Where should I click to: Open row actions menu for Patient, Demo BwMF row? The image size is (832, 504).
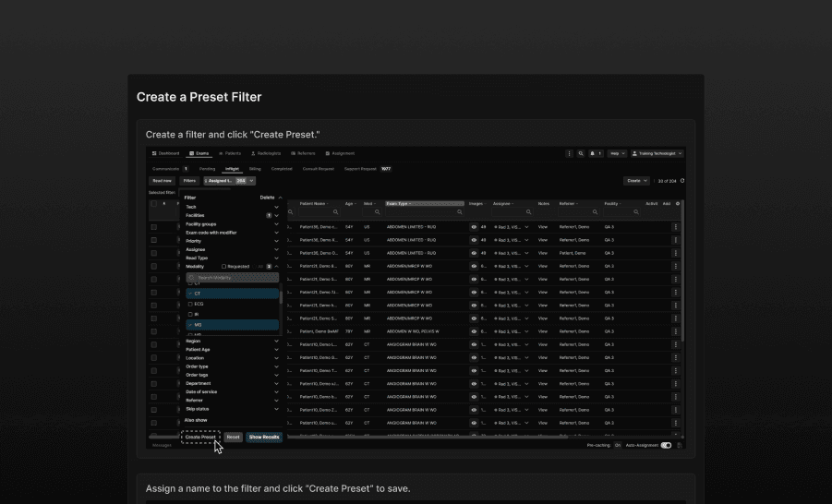(675, 331)
